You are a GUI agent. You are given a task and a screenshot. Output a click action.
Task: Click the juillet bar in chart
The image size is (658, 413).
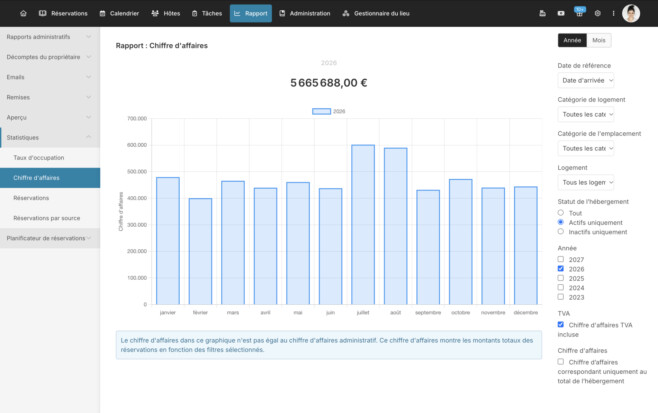click(x=363, y=225)
